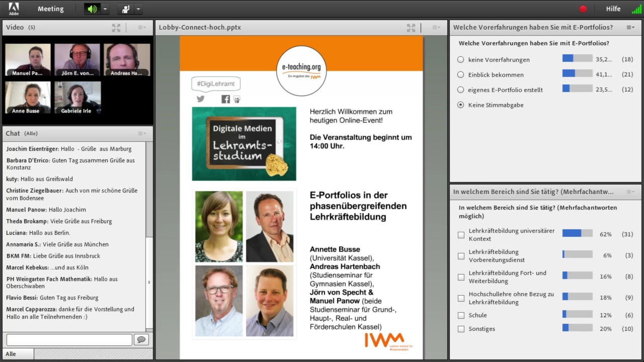Check 'Lehrkräftebildung Fort- und Weiterbildung' box
The height and width of the screenshot is (362, 644).
click(461, 277)
